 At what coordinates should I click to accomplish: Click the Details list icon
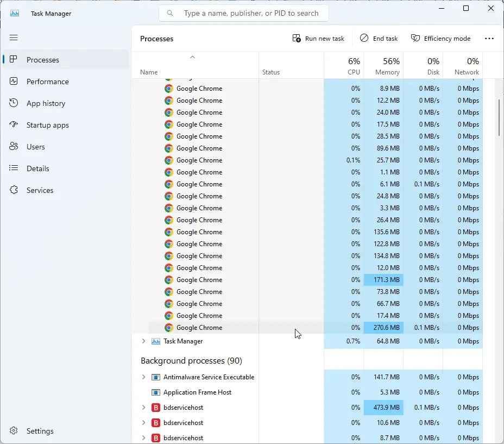(x=14, y=168)
